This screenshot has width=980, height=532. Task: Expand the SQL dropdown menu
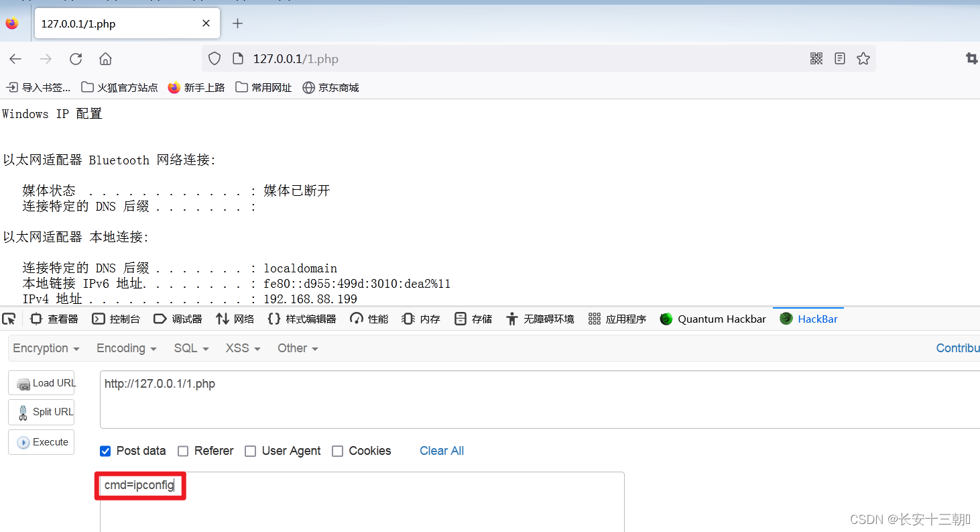(192, 348)
